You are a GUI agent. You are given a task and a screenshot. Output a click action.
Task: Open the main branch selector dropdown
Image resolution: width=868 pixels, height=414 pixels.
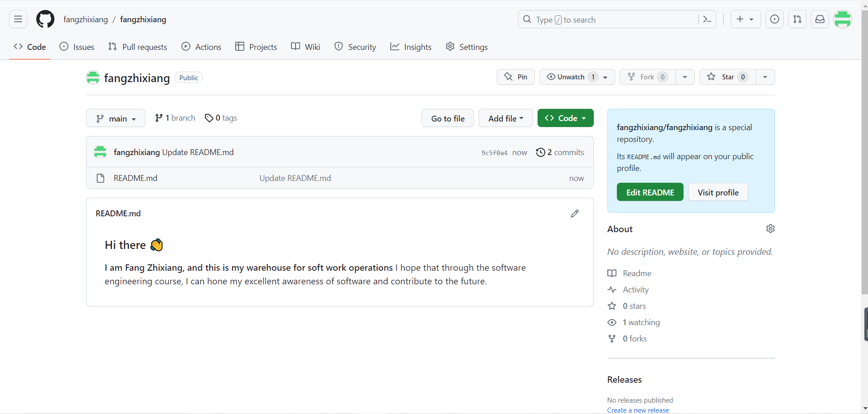[x=116, y=118]
